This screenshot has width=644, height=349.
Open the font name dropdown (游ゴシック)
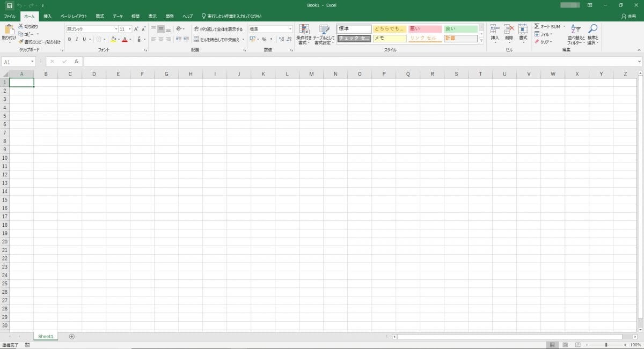click(x=116, y=29)
